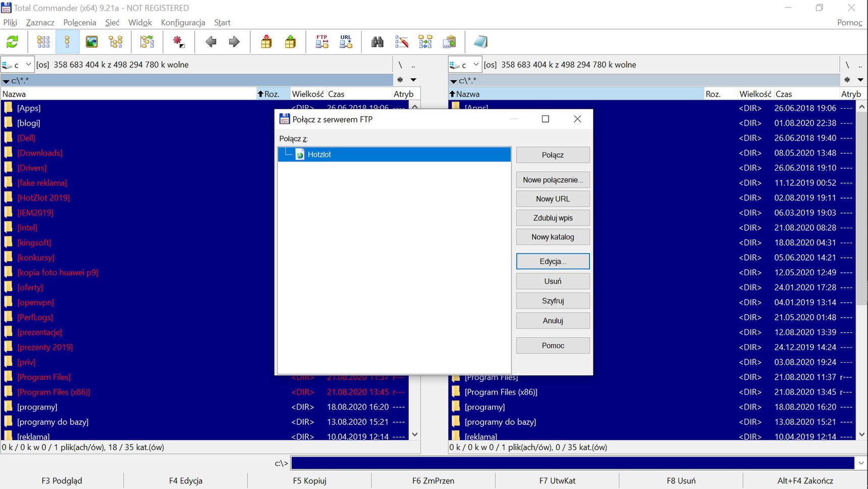Open the Konfiguracja menu
Image resolution: width=868 pixels, height=489 pixels.
click(183, 22)
